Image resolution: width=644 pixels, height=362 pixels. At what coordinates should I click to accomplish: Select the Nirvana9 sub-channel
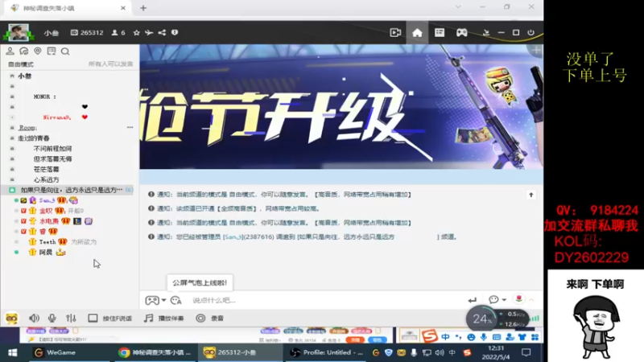[57, 117]
